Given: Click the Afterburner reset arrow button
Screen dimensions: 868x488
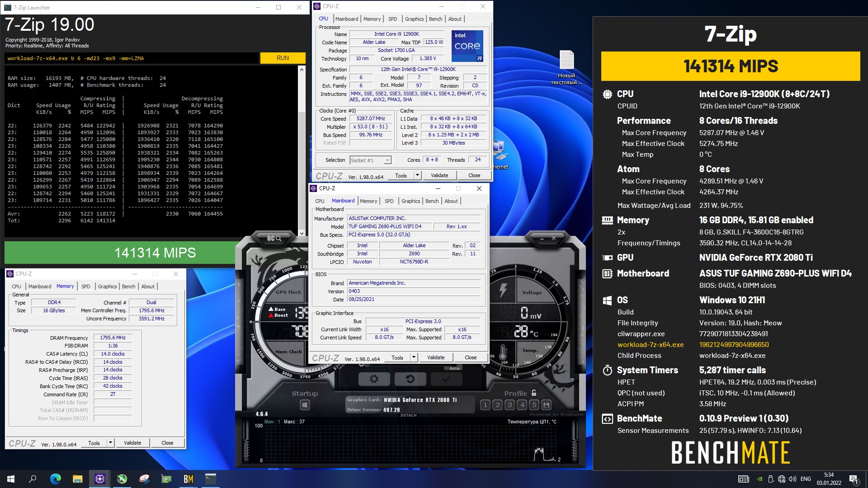Looking at the screenshot, I should pos(410,379).
